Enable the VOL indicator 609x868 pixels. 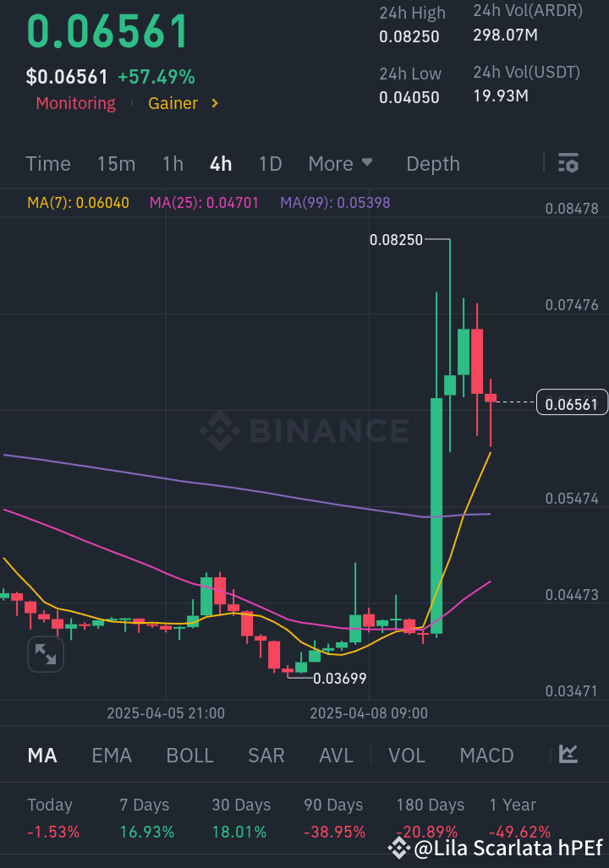point(407,755)
